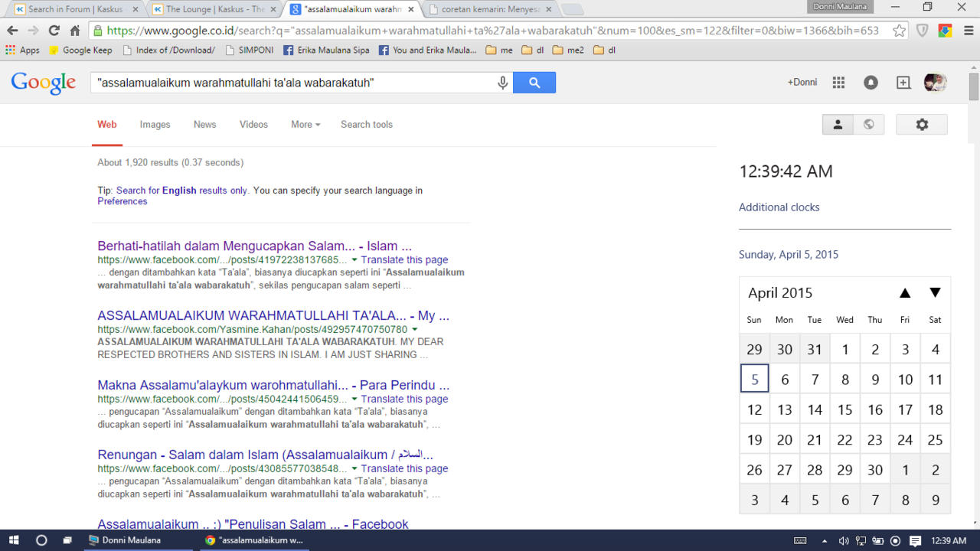
Task: Open the Preferences link
Action: [122, 201]
